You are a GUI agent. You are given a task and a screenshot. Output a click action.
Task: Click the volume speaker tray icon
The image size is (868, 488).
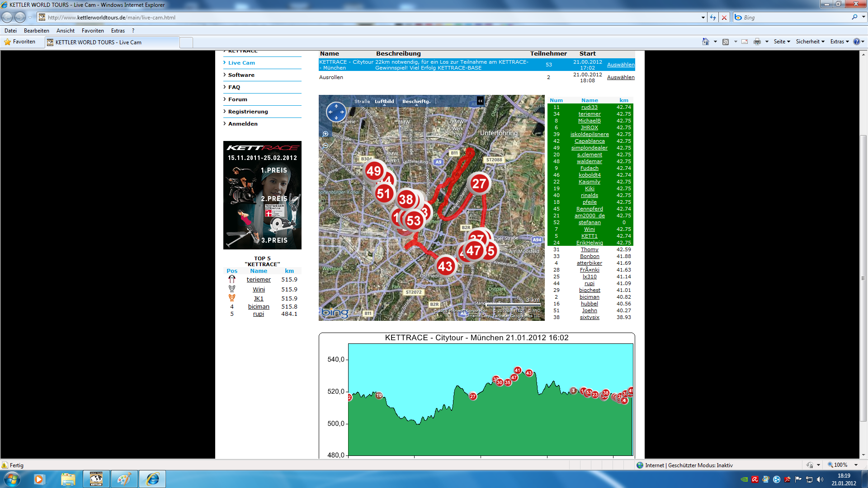pyautogui.click(x=820, y=479)
